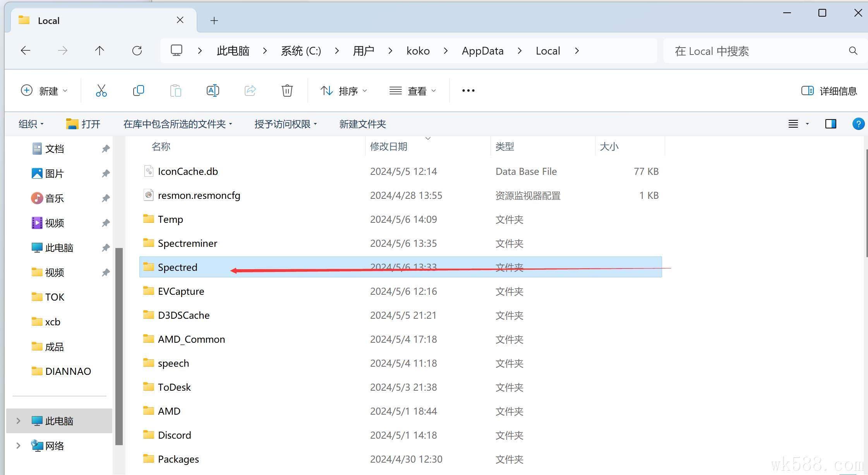Click the Rename icon in the toolbar
Viewport: 868px width, 475px height.
213,91
